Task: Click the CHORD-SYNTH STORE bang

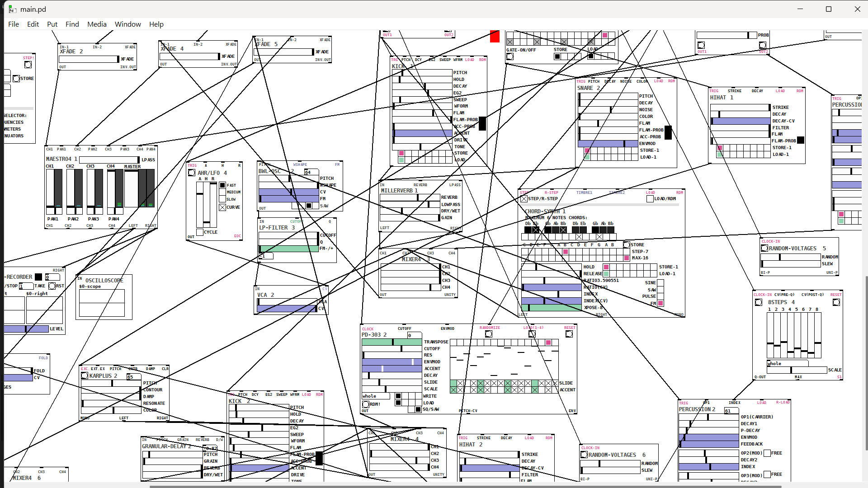Action: [627, 245]
